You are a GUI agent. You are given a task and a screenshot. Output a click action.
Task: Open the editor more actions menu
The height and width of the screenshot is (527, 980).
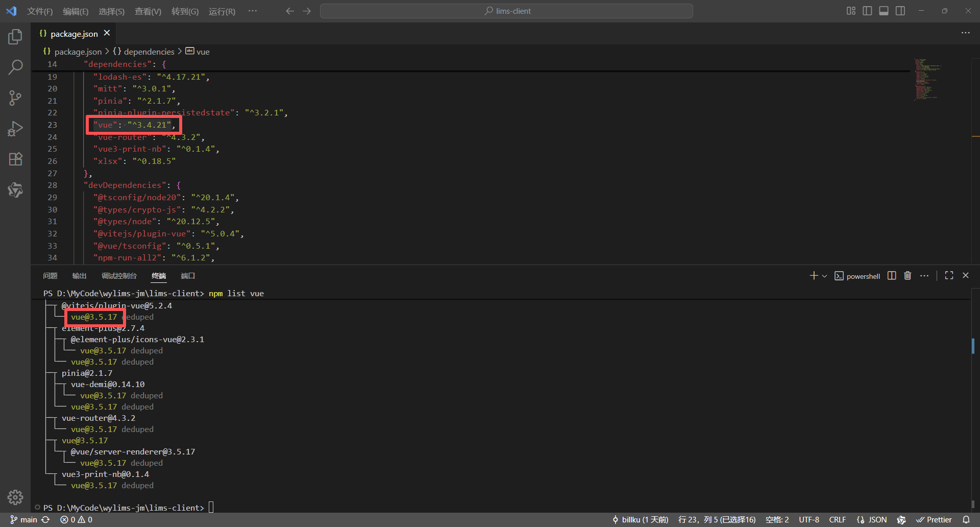966,33
